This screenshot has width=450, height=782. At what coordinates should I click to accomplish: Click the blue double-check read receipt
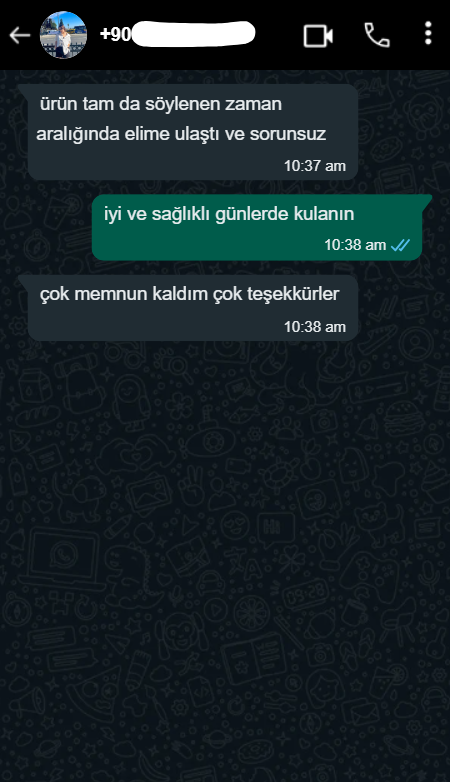(400, 245)
